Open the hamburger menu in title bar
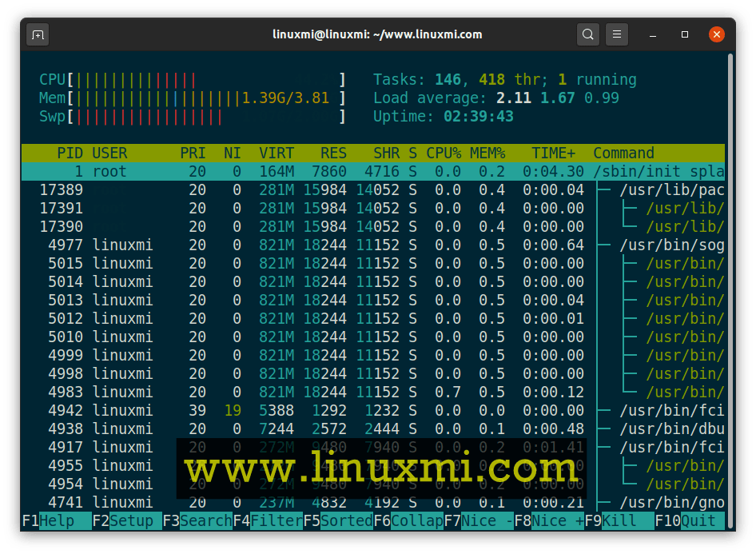The image size is (756, 554). pyautogui.click(x=616, y=34)
